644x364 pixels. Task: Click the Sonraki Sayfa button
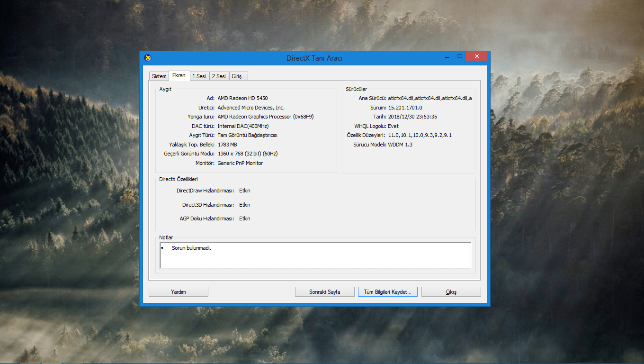pyautogui.click(x=325, y=292)
